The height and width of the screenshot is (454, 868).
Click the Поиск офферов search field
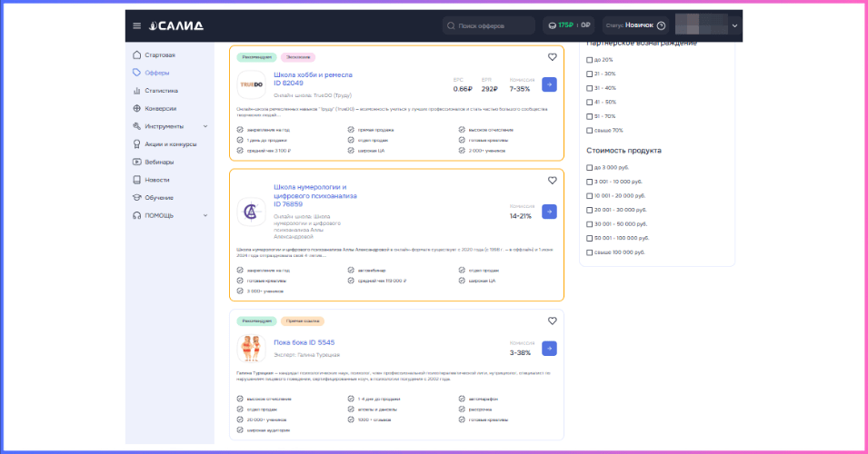pos(488,25)
